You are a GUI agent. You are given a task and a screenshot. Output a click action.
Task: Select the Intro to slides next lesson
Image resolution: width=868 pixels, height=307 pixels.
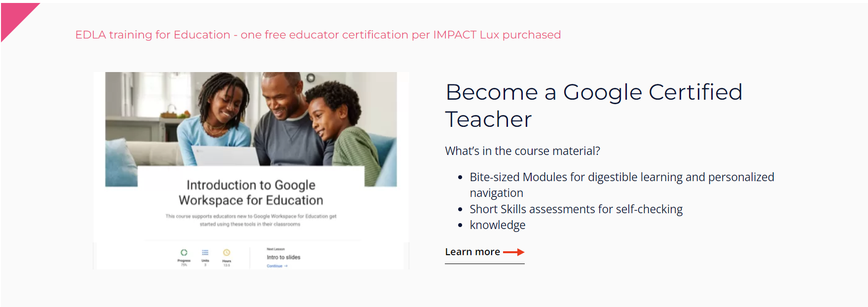pos(284,257)
